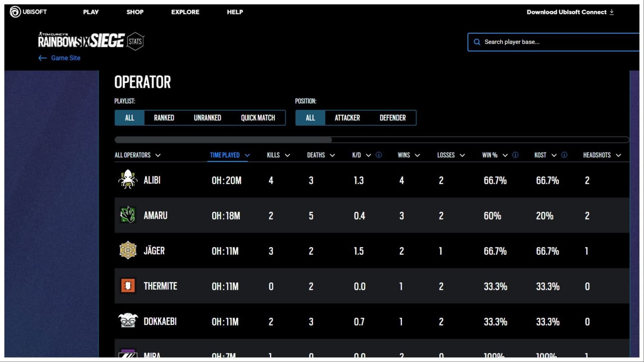The image size is (644, 362).
Task: Select the Dokkaebi operator icon
Action: click(x=128, y=321)
